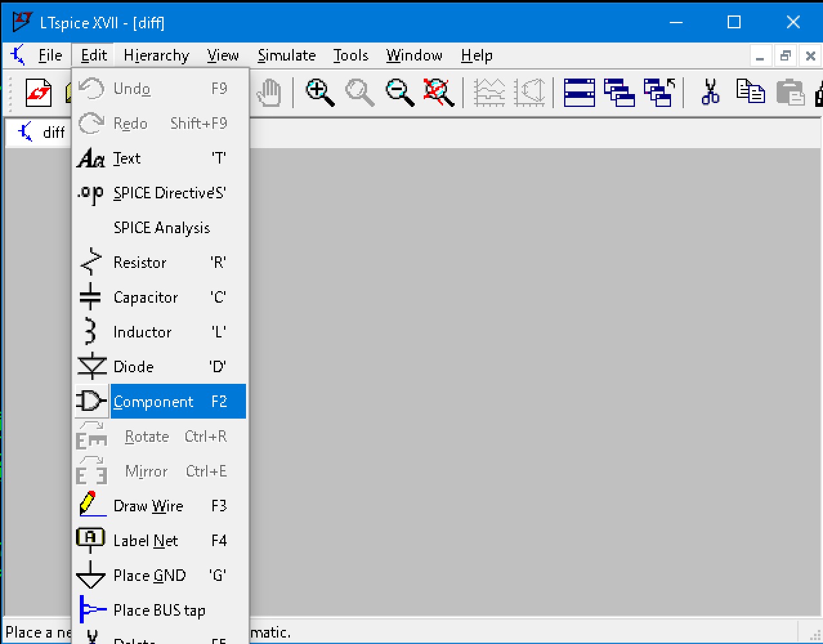The height and width of the screenshot is (644, 823).
Task: Click the scissors Cut icon
Action: pyautogui.click(x=710, y=93)
